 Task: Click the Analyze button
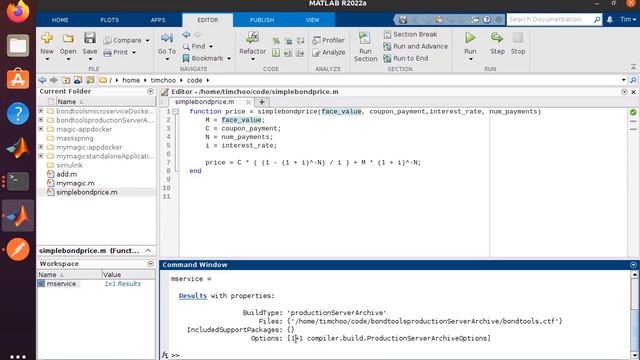[329, 52]
